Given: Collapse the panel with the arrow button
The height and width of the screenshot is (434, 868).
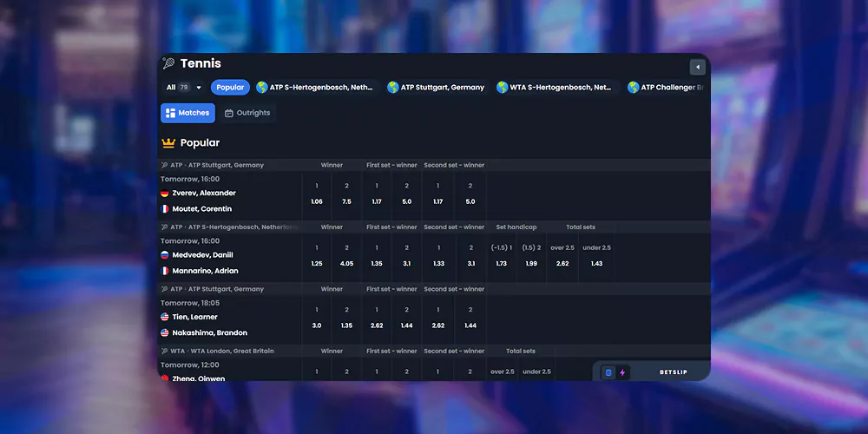Looking at the screenshot, I should (x=698, y=67).
